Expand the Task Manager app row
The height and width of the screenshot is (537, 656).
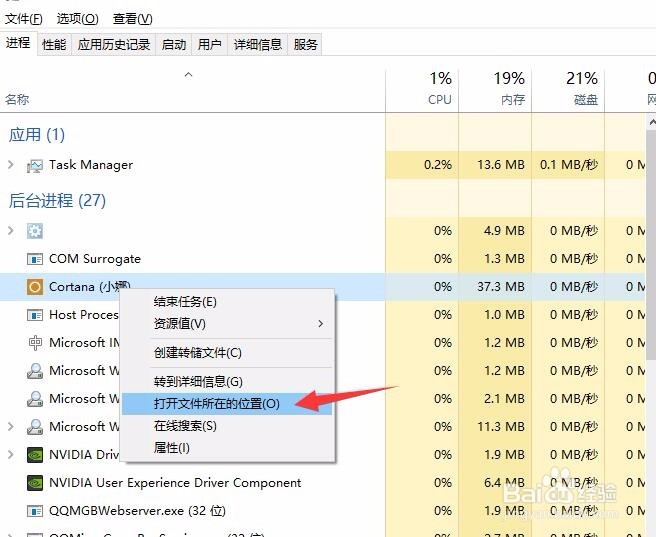(x=11, y=165)
